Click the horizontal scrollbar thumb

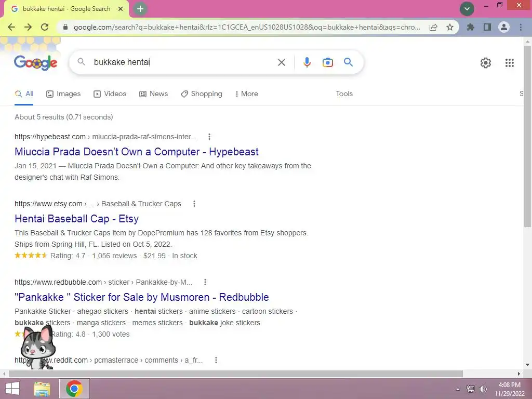236,374
